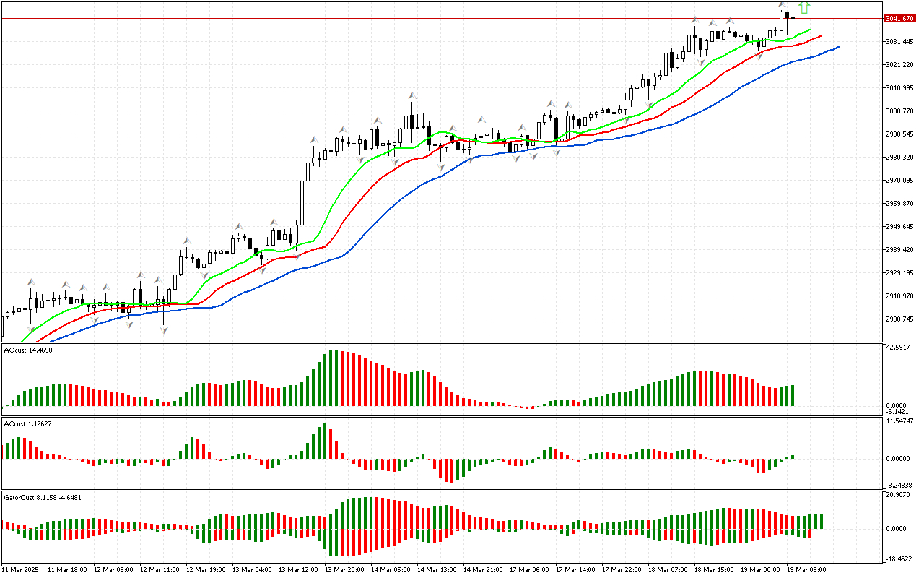The width and height of the screenshot is (924, 578).
Task: Select the GatorCust 8.1158 -4.6481 label
Action: click(x=43, y=497)
